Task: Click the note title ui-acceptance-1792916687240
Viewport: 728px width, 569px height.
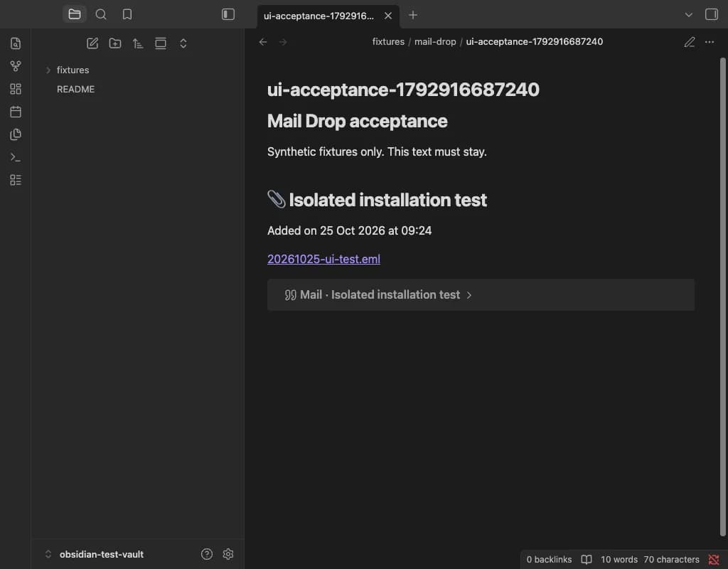Action: pos(403,90)
